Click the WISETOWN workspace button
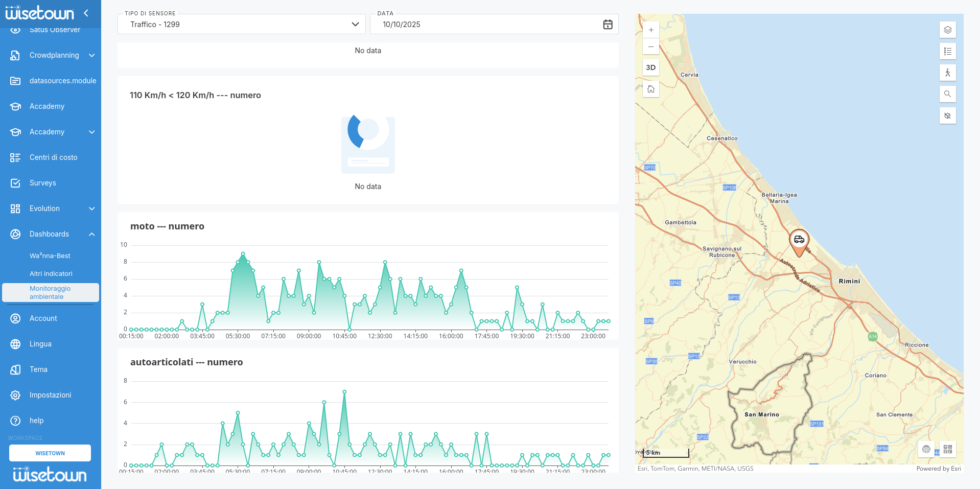The image size is (980, 489). click(x=50, y=453)
